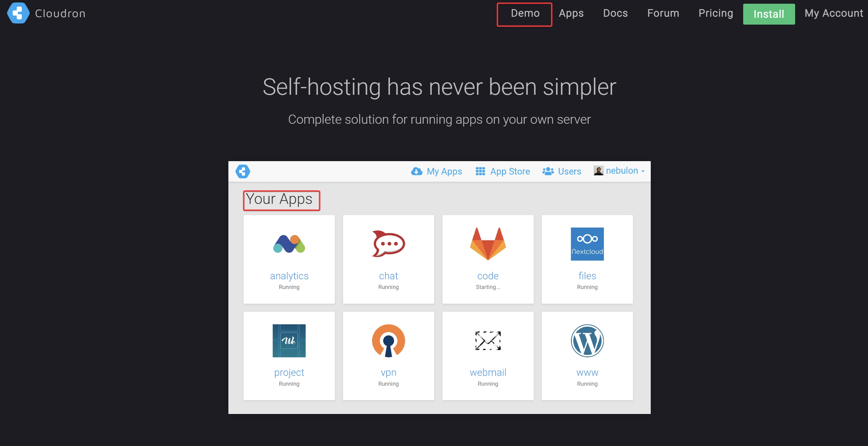Open the webmail envelope icon
Viewport: 868px width, 446px height.
(x=488, y=341)
